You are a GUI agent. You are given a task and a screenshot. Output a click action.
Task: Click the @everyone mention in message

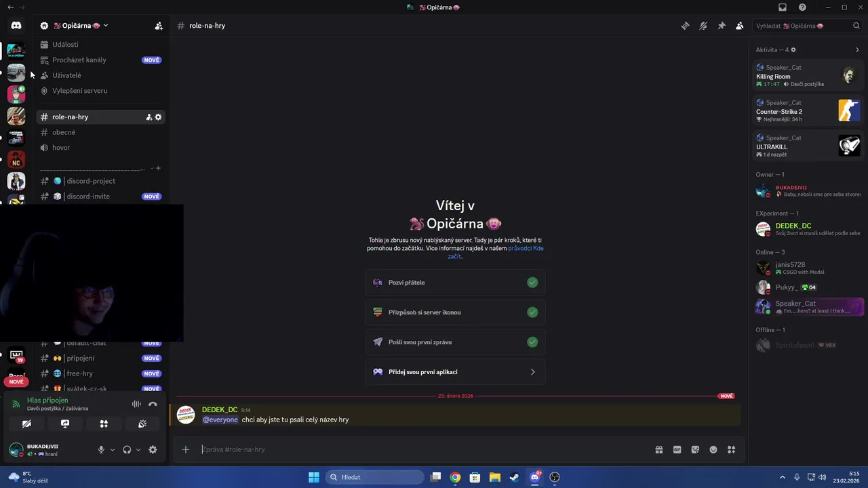coord(220,420)
